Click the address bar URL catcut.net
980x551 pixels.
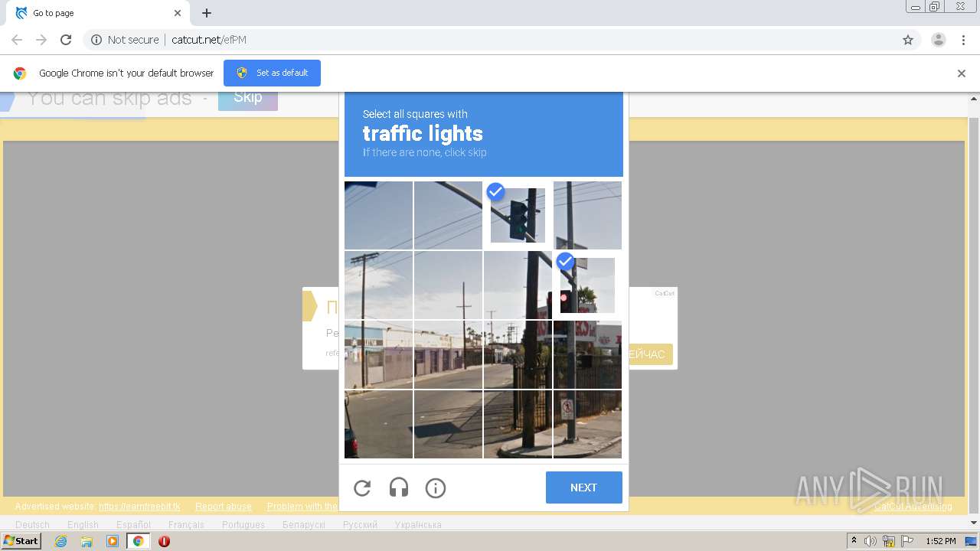coord(209,40)
